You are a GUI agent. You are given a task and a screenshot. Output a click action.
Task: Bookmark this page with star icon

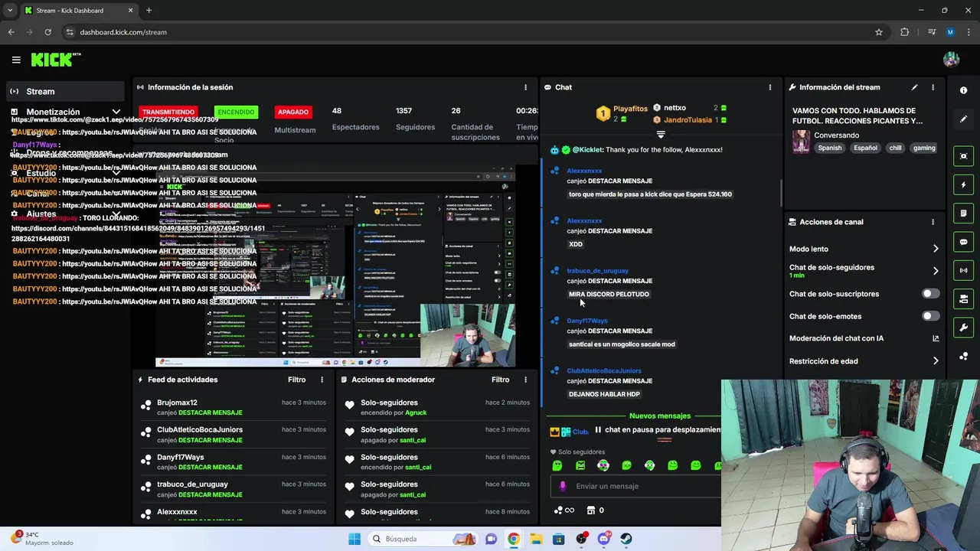tap(879, 32)
